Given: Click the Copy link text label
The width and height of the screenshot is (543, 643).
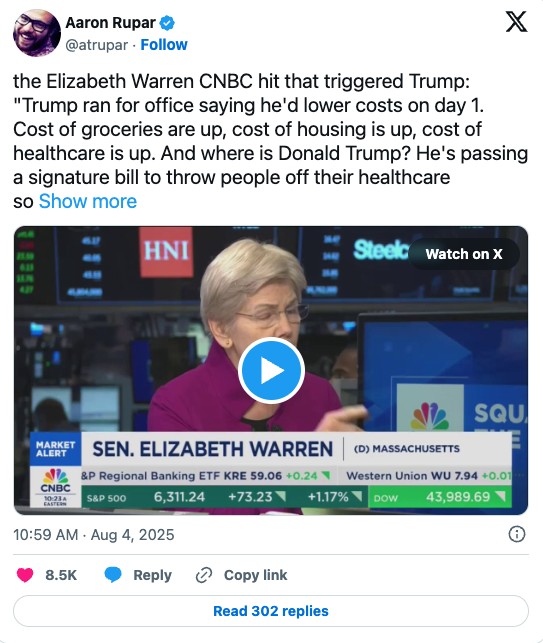Looking at the screenshot, I should coord(256,575).
